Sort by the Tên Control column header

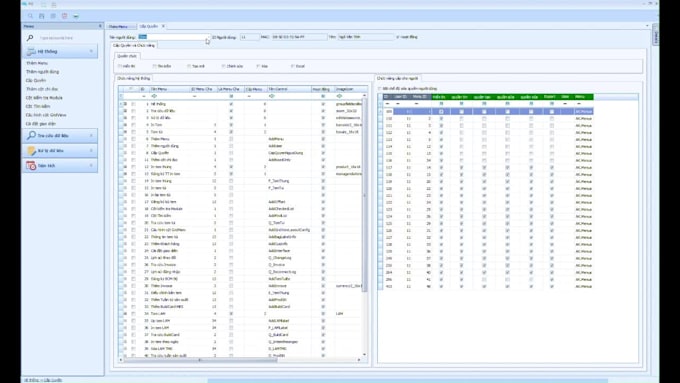[289, 89]
